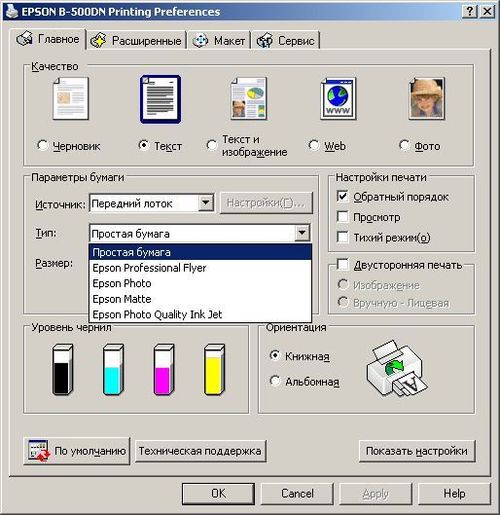Select the Фото radio button

(x=404, y=145)
